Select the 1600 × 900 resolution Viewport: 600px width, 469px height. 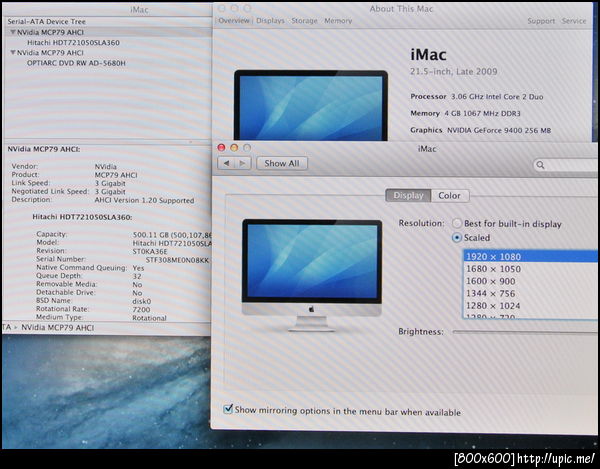pos(530,281)
